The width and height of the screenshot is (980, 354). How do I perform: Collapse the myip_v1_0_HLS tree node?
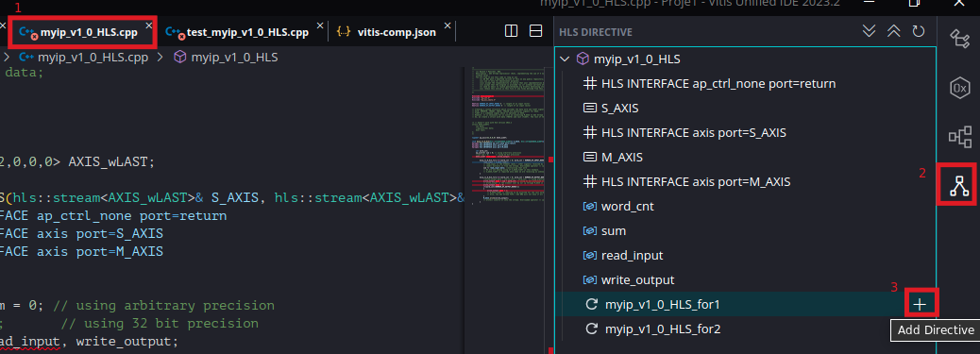click(x=565, y=59)
